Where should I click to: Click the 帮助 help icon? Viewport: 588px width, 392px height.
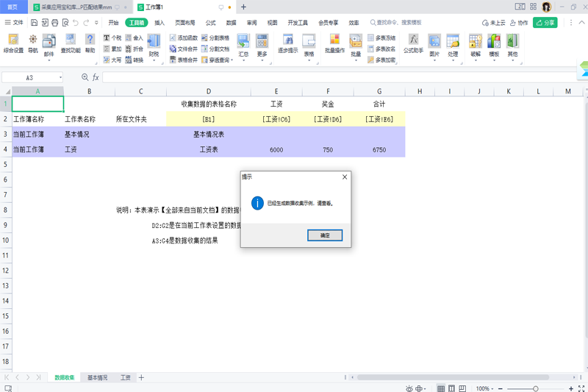[x=90, y=43]
